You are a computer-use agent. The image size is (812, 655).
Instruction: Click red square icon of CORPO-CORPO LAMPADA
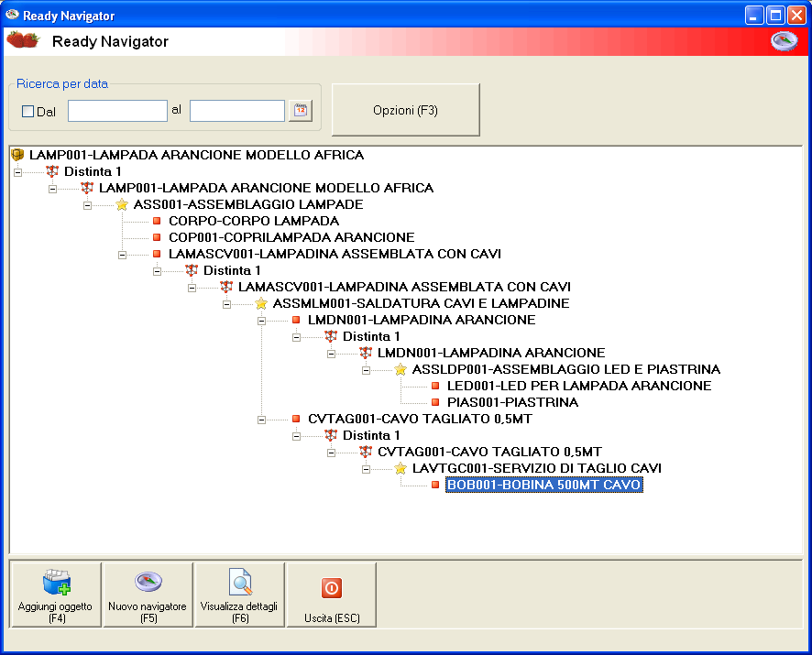pos(157,221)
